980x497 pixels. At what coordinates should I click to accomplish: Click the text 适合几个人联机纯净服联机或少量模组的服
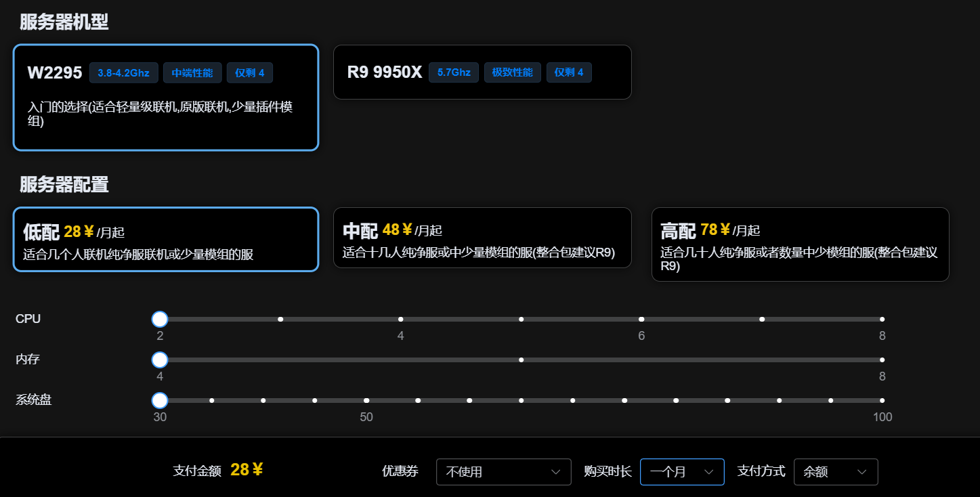coord(138,255)
